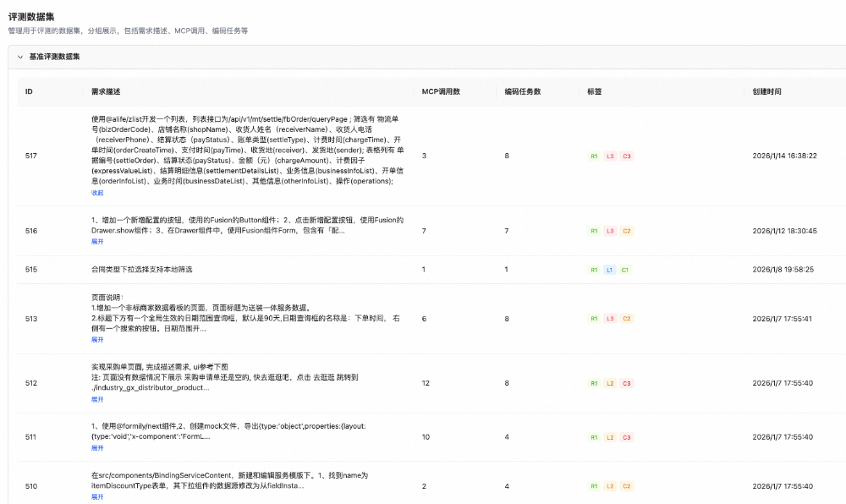Click the R1 tag in row 510
The height and width of the screenshot is (504, 846).
[594, 486]
